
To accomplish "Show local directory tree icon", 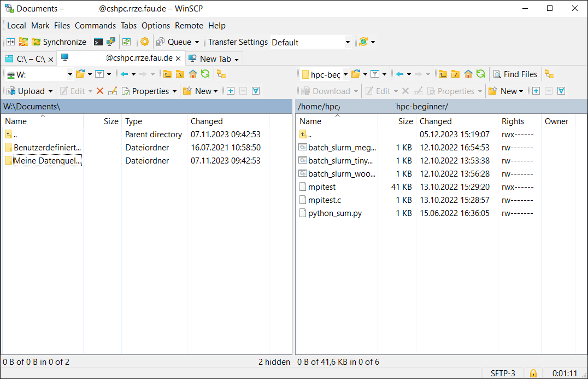I will point(221,74).
